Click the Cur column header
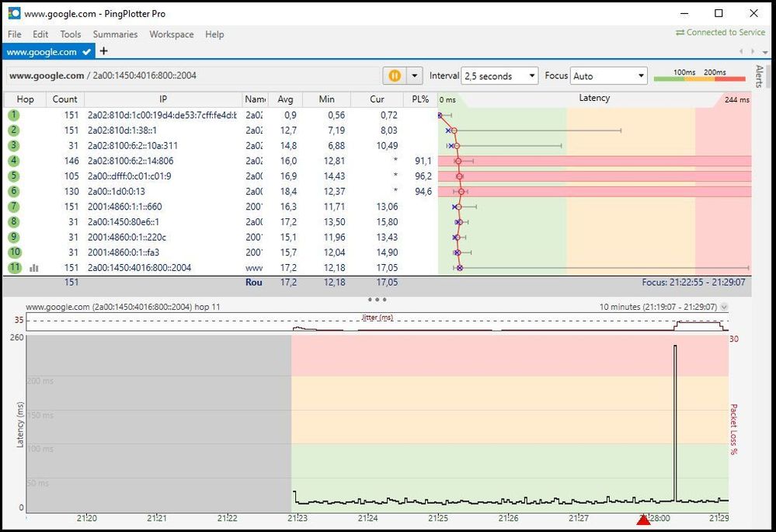This screenshot has width=776, height=532. [377, 99]
